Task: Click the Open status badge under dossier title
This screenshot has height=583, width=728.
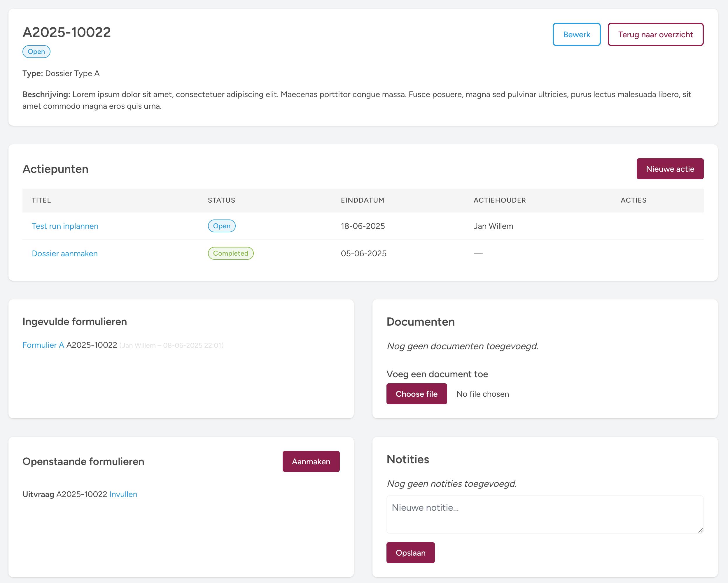Action: 36,52
